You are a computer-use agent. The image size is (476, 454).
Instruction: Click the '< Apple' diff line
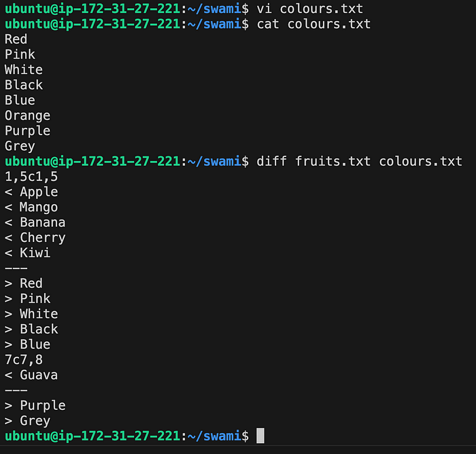[31, 192]
